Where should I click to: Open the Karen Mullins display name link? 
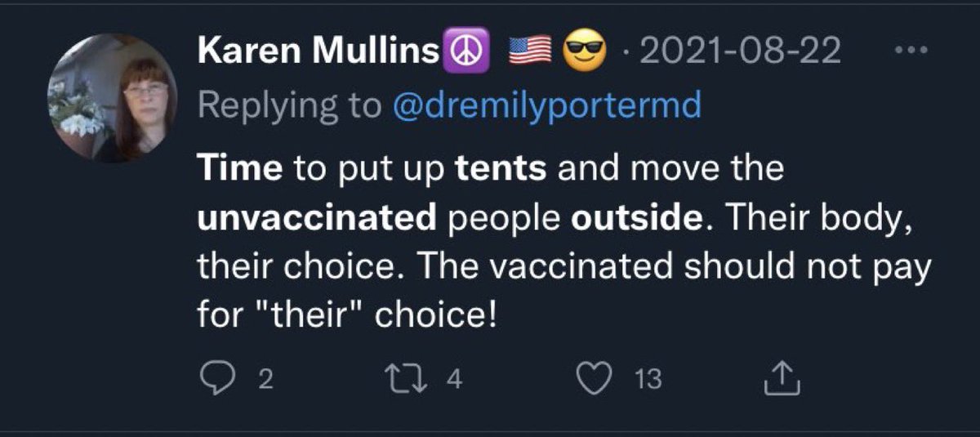coord(318,52)
